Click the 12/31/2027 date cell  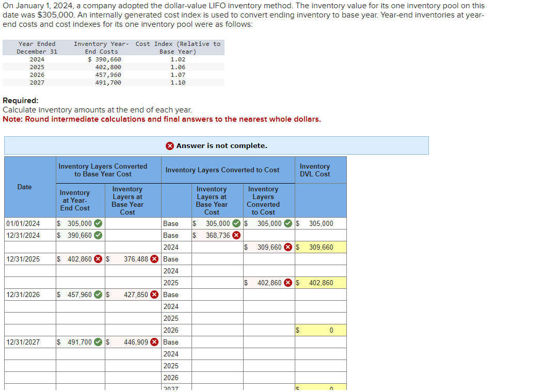[30, 342]
